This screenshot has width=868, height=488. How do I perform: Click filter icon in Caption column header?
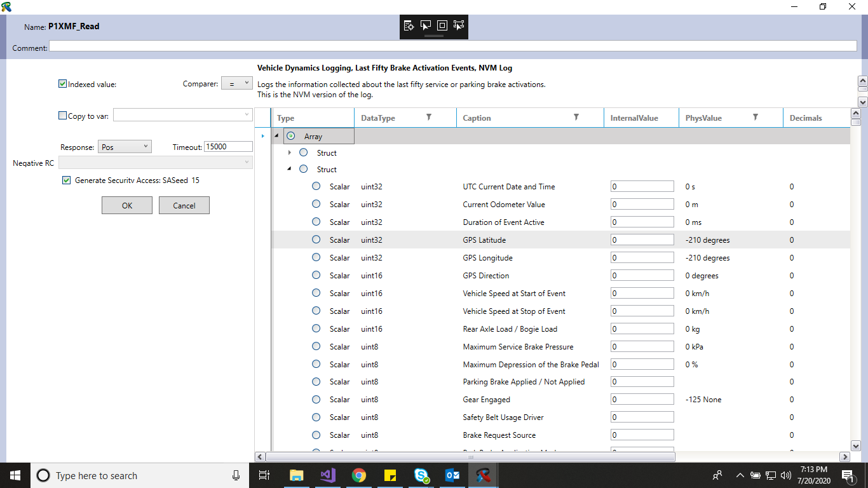pos(576,118)
